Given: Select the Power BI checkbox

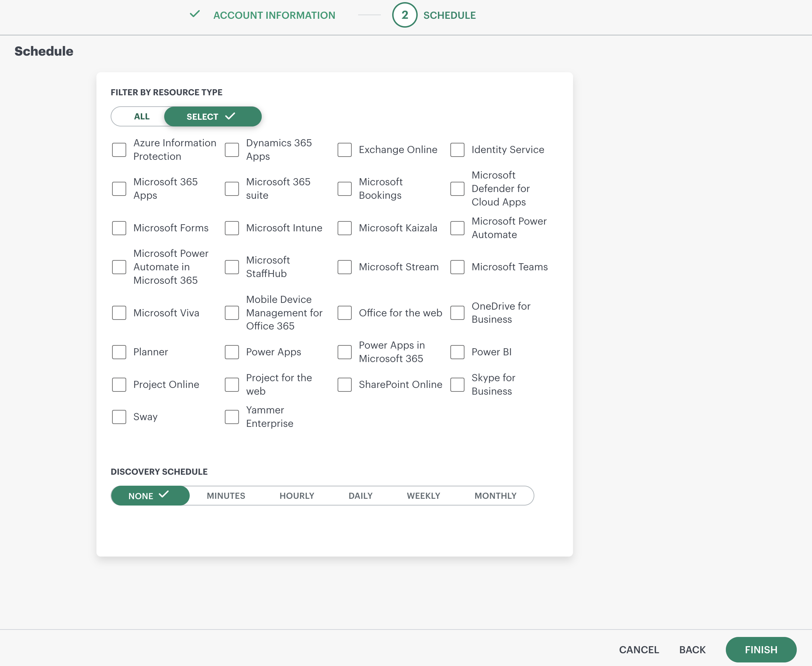Looking at the screenshot, I should [x=457, y=352].
